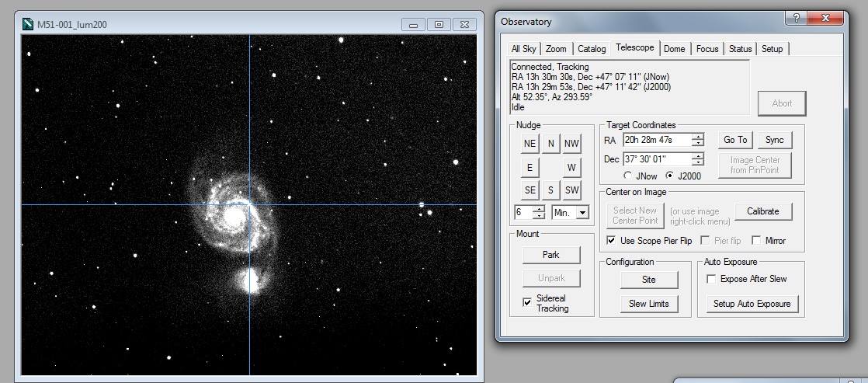Decrease the Dec target coordinate spinner
This screenshot has width=868, height=383.
[x=697, y=162]
